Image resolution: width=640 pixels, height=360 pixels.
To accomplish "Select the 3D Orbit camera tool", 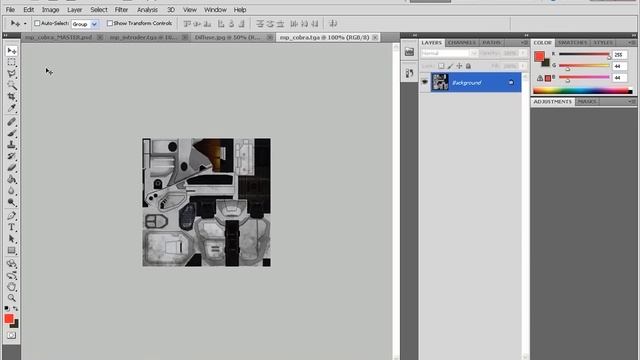I will point(11,275).
